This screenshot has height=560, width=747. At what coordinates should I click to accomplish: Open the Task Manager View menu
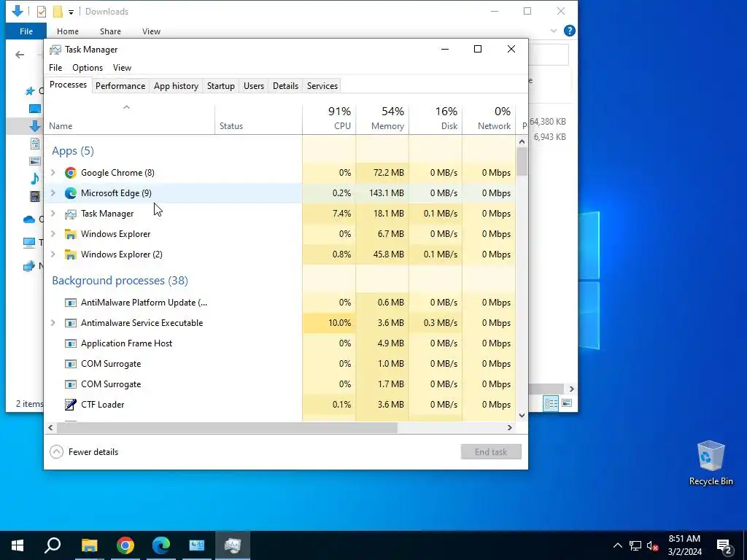tap(122, 68)
